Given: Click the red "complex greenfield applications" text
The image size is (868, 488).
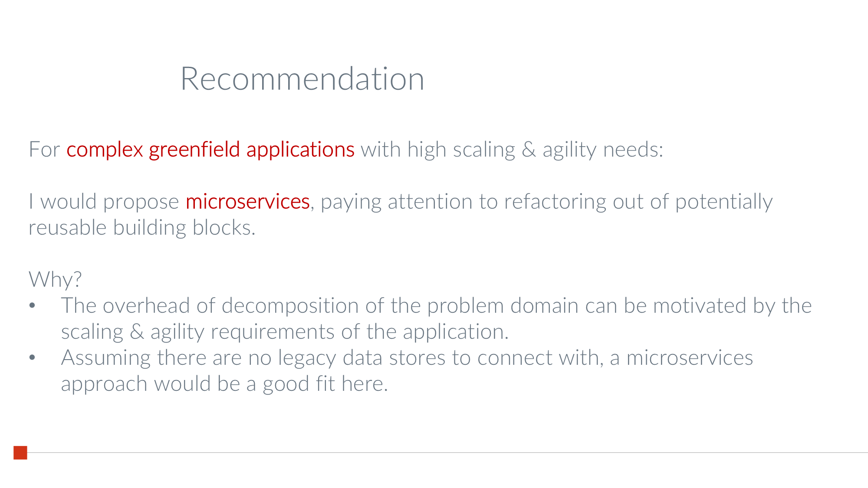Looking at the screenshot, I should pos(210,150).
